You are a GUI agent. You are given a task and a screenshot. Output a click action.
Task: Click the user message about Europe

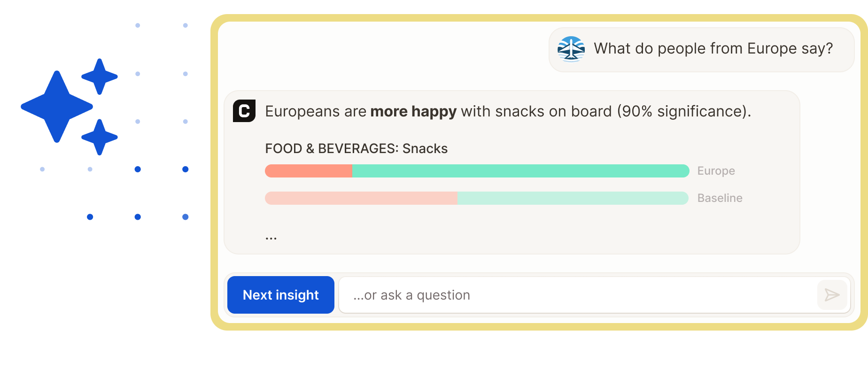click(x=701, y=49)
